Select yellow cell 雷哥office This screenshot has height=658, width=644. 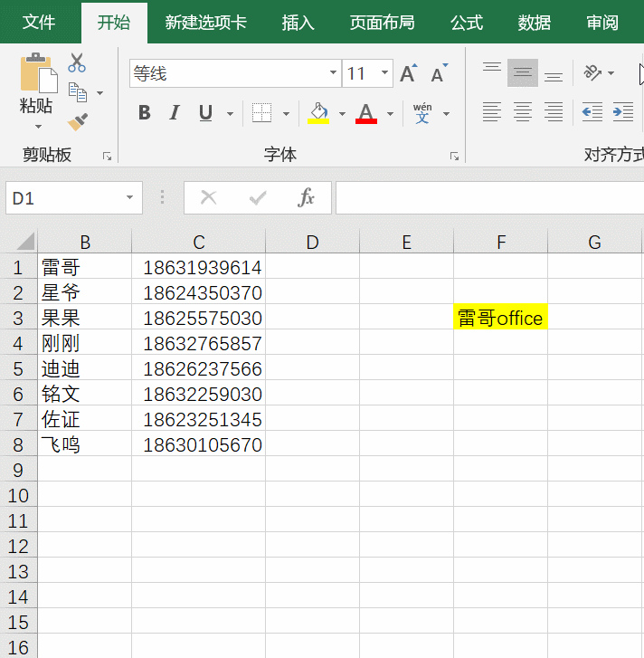coord(500,317)
